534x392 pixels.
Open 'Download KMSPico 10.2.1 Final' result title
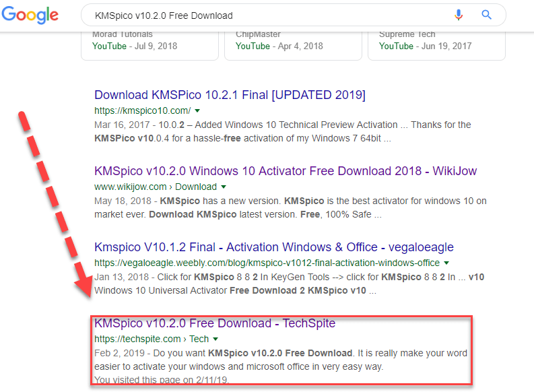pyautogui.click(x=230, y=95)
